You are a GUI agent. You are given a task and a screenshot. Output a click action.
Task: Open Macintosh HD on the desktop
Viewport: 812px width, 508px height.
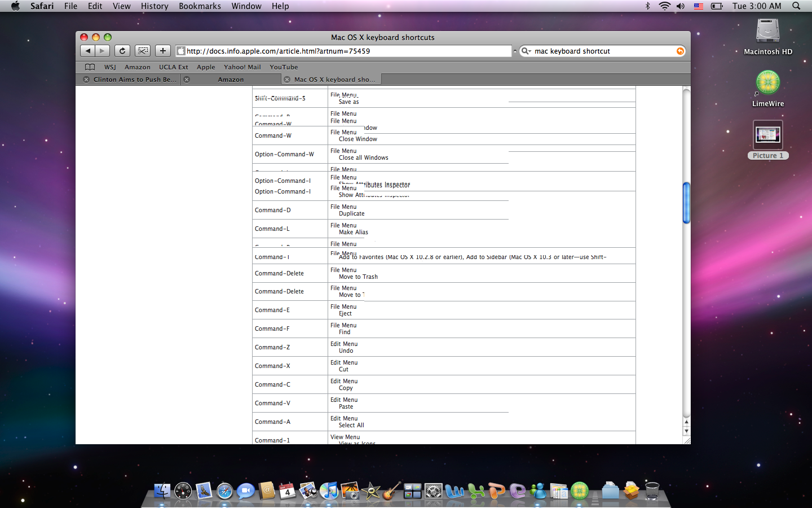click(x=768, y=37)
